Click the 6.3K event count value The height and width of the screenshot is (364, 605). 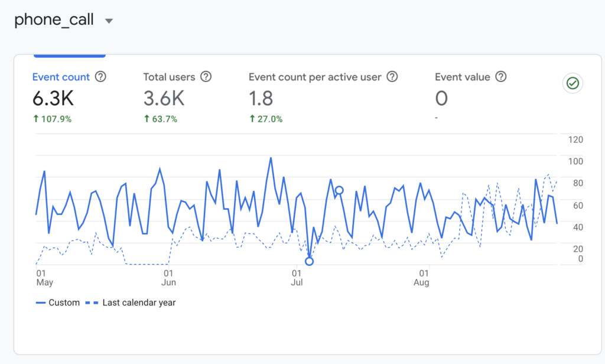(53, 98)
